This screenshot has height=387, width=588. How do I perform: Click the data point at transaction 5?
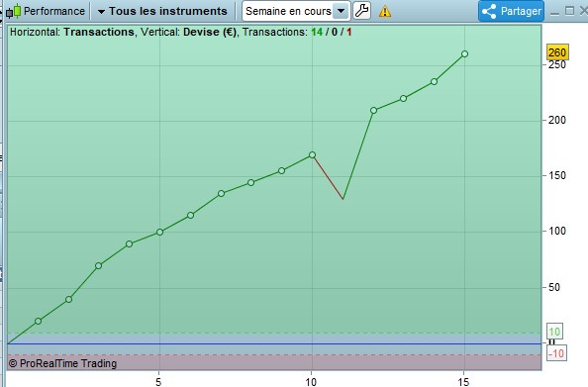click(x=159, y=233)
